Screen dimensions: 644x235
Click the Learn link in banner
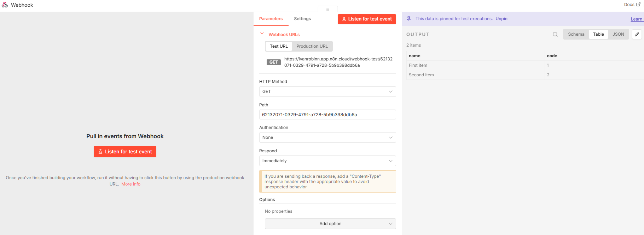pyautogui.click(x=637, y=19)
